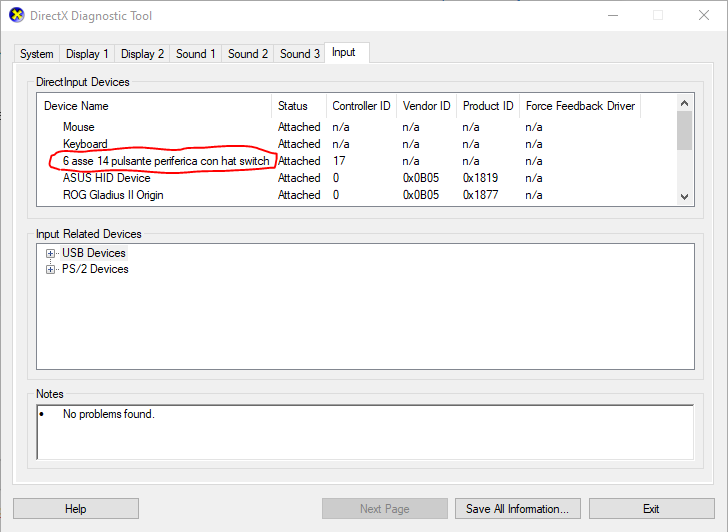Expand the USB Devices tree node
728x532 pixels.
(x=50, y=253)
